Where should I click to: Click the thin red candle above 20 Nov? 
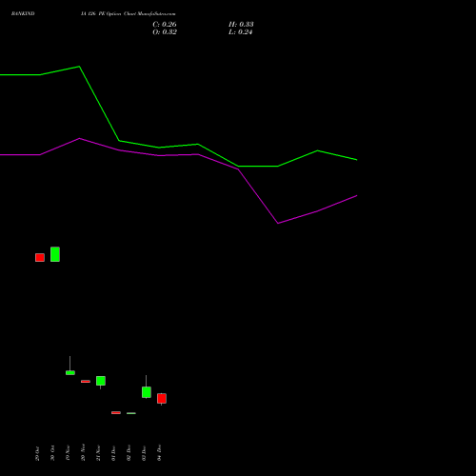point(86,381)
